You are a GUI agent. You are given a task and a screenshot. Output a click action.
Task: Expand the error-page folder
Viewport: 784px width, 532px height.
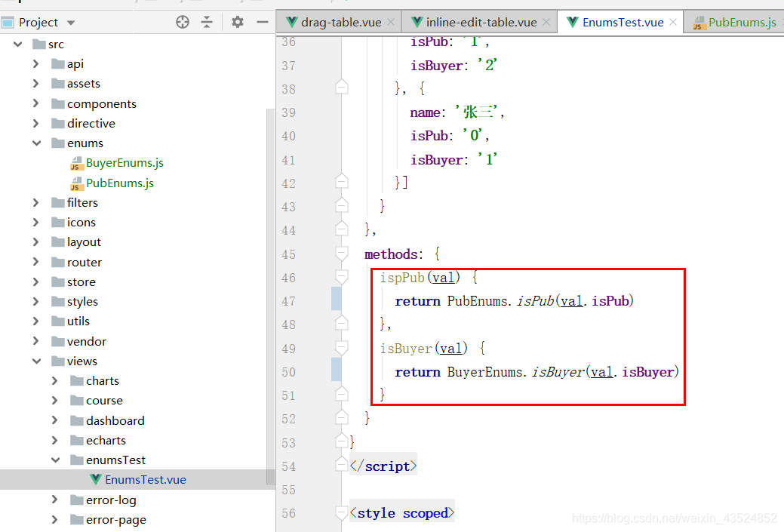(54, 520)
